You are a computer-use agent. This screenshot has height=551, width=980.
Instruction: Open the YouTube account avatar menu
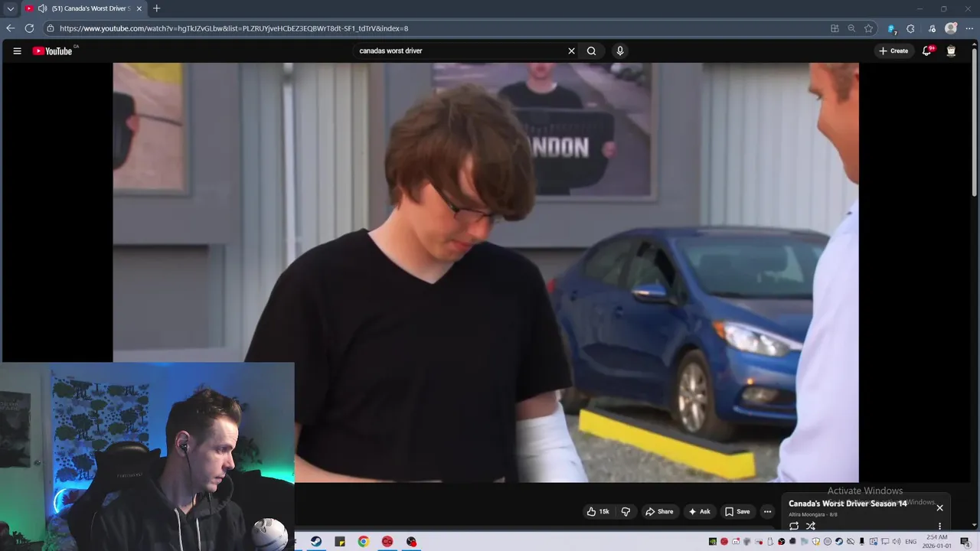pos(951,51)
